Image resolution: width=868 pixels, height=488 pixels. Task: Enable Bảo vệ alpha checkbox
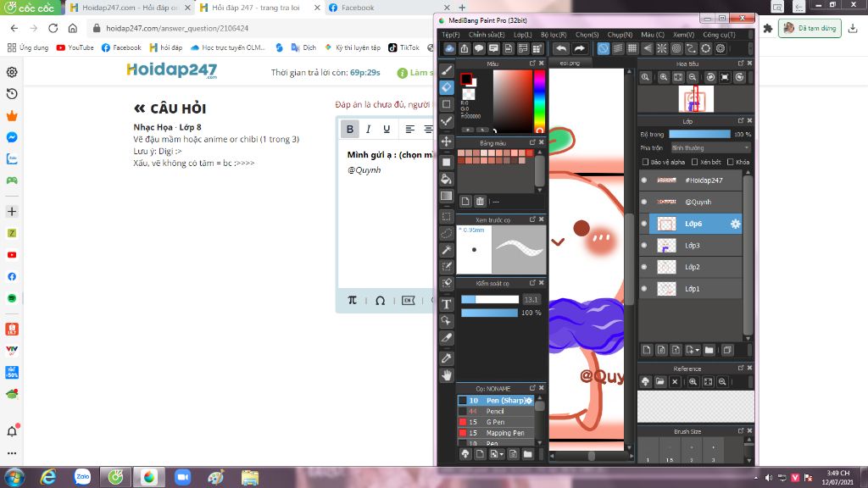[645, 162]
